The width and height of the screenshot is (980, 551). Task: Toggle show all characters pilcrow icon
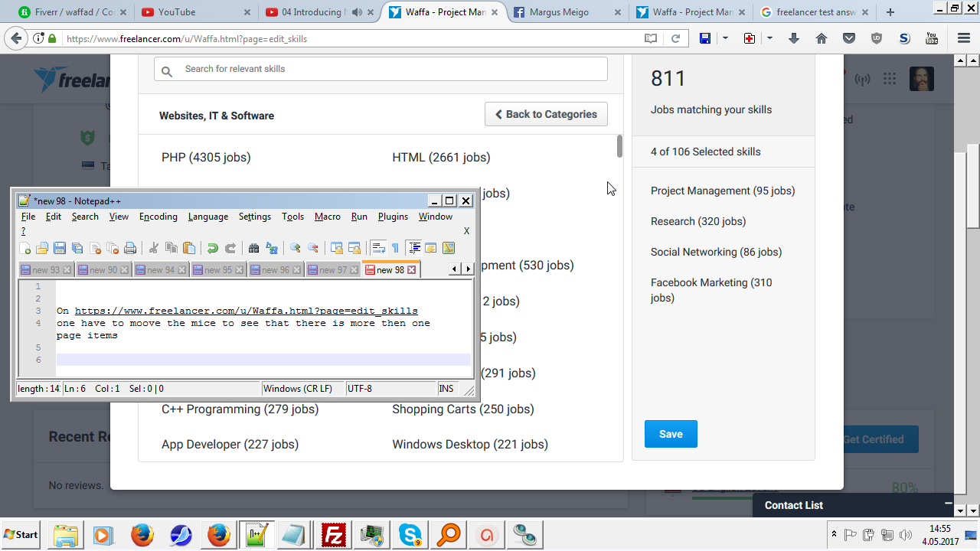[395, 248]
